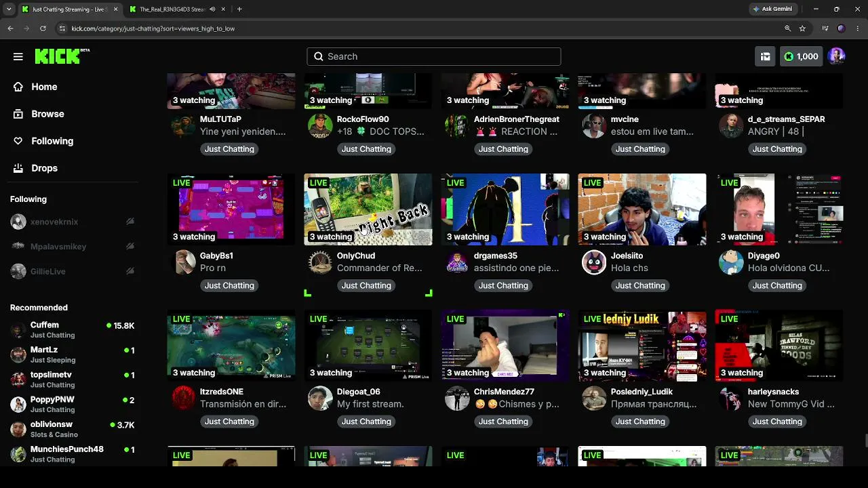Open GabyBs1's live stream thumbnail
This screenshot has width=868, height=488.
point(231,209)
